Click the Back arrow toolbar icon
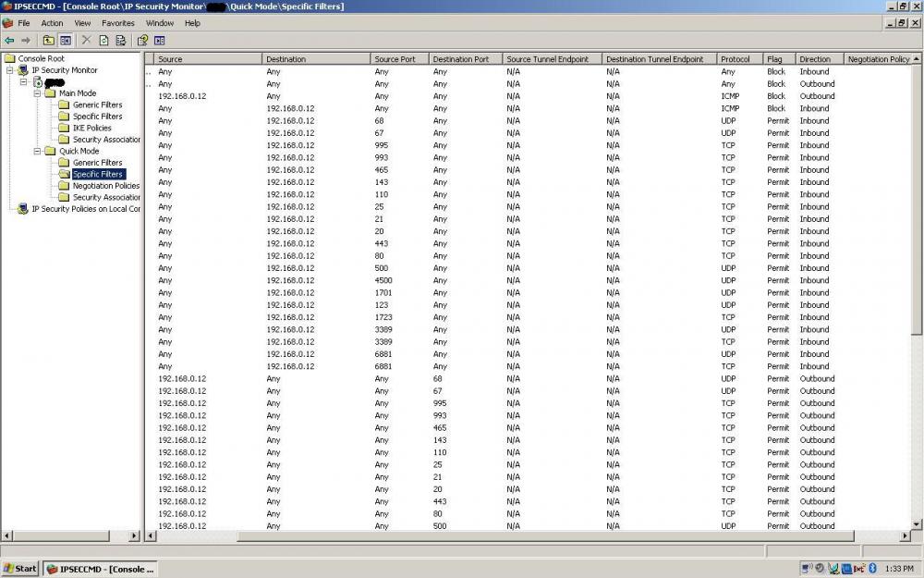The image size is (924, 578). point(9,41)
